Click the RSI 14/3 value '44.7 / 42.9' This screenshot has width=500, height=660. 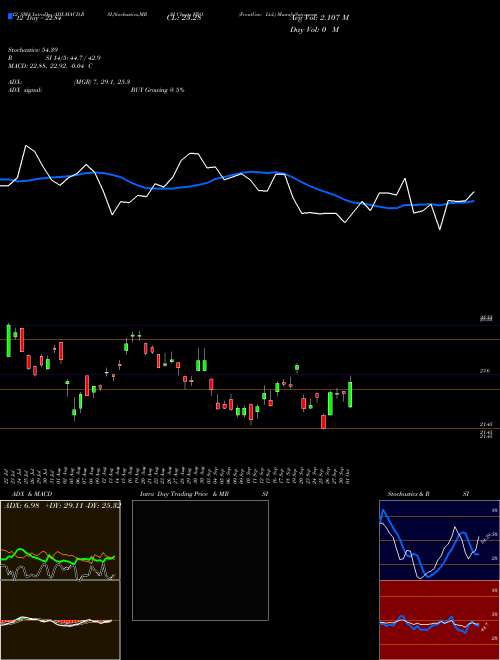pyautogui.click(x=86, y=58)
